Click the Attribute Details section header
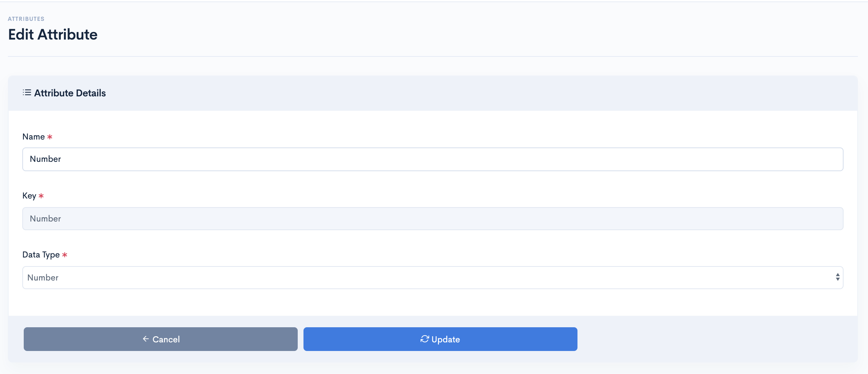Image resolution: width=868 pixels, height=374 pixels. (433, 93)
